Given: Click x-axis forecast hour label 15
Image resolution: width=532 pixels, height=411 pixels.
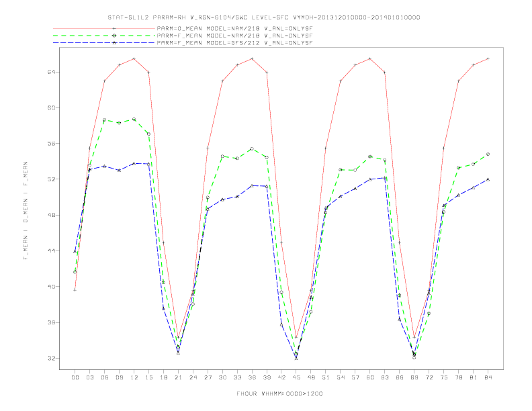Looking at the screenshot, I should pos(148,377).
